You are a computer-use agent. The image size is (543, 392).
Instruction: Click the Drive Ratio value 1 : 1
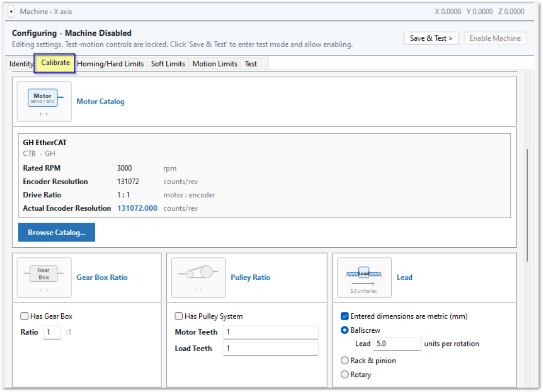coord(123,195)
